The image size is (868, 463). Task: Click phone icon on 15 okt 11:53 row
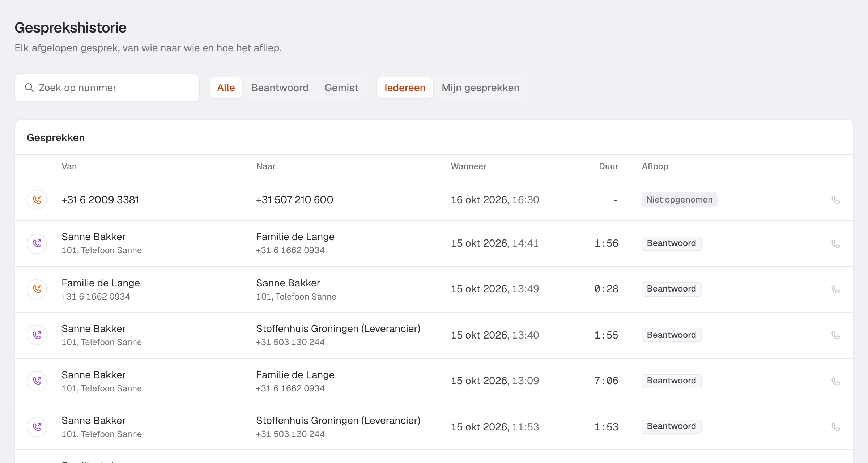click(835, 427)
